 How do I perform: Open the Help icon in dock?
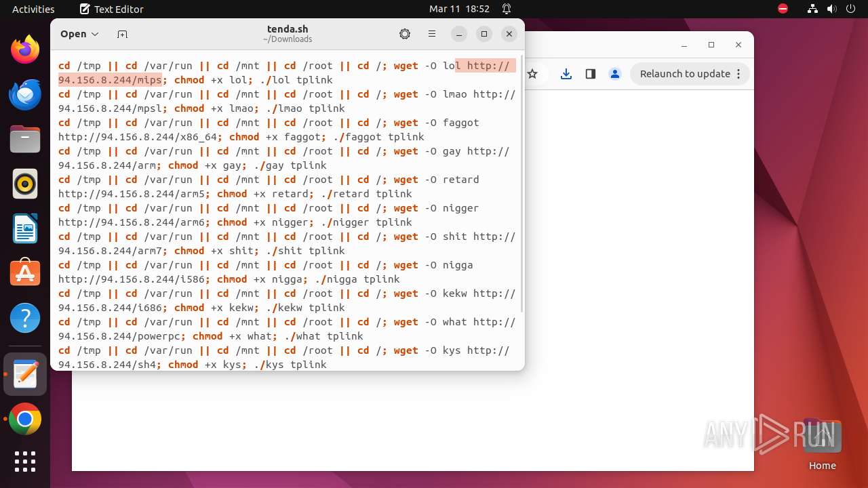click(25, 317)
